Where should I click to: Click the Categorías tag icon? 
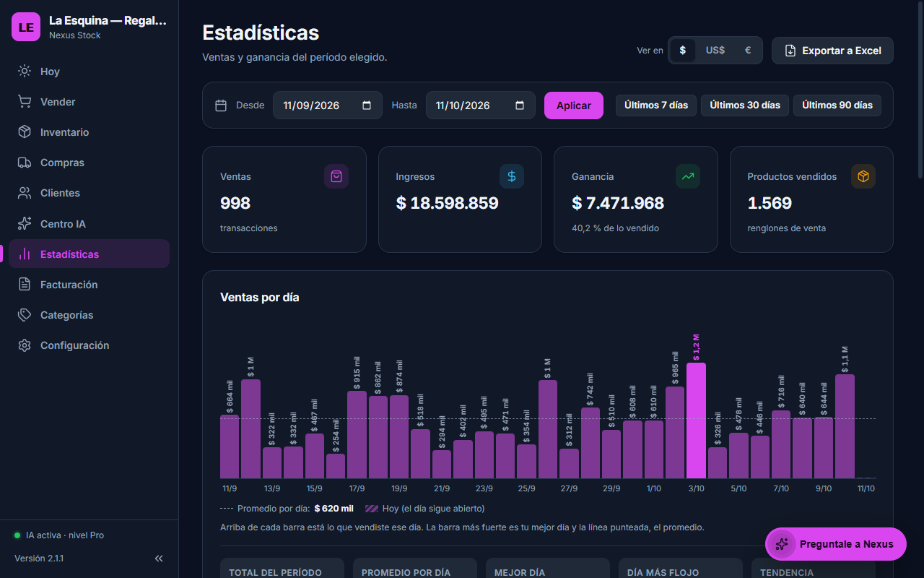[x=25, y=315]
